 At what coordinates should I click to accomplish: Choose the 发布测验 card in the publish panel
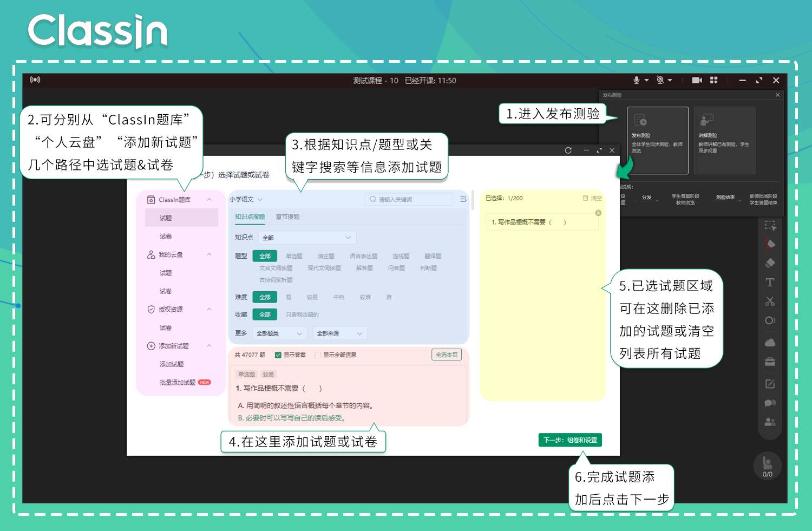point(658,140)
